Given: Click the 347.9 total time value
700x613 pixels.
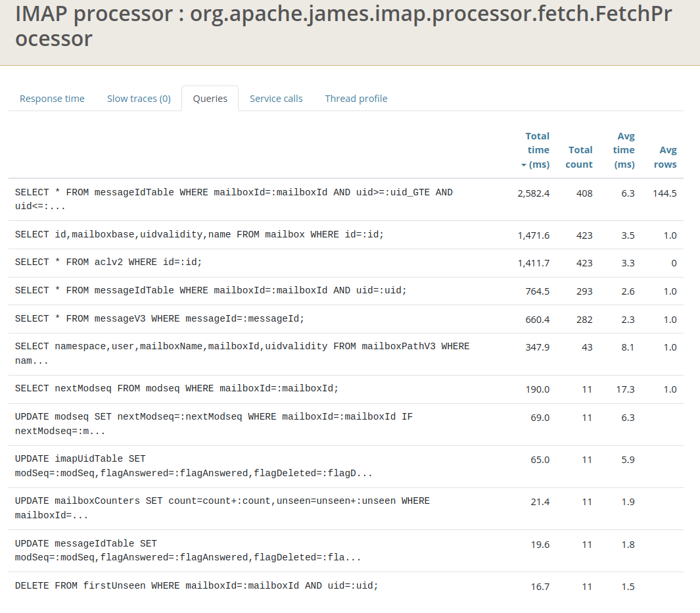Looking at the screenshot, I should [x=538, y=347].
